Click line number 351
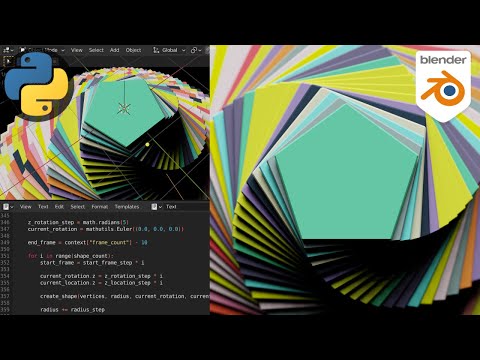 coord(5,256)
